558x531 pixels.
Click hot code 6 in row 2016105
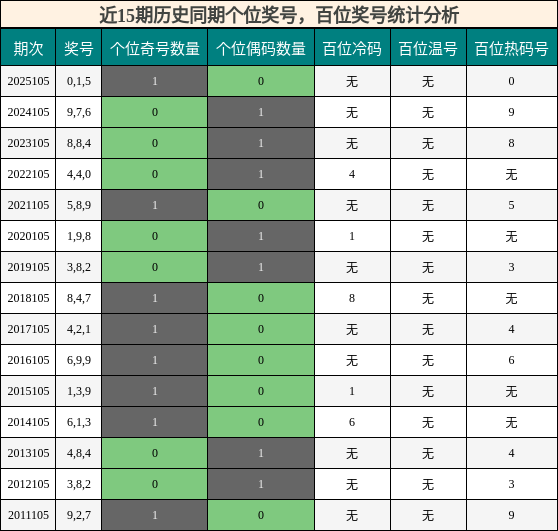[512, 360]
